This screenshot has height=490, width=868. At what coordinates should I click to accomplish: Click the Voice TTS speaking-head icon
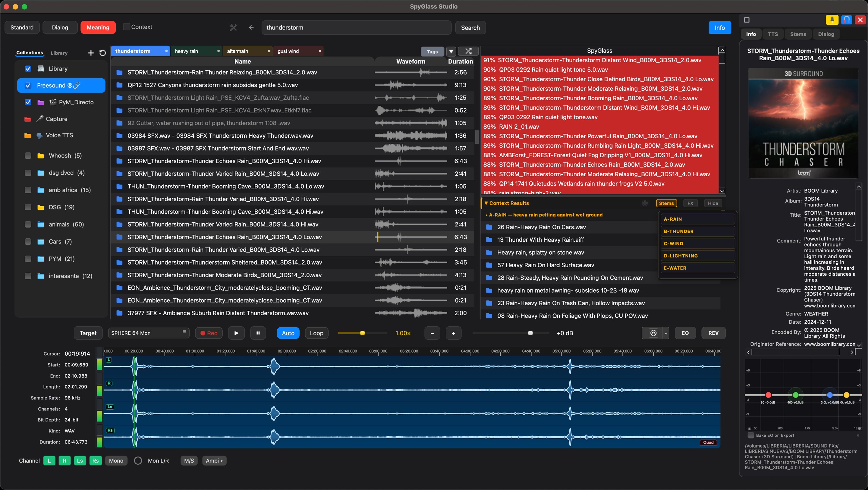click(40, 136)
